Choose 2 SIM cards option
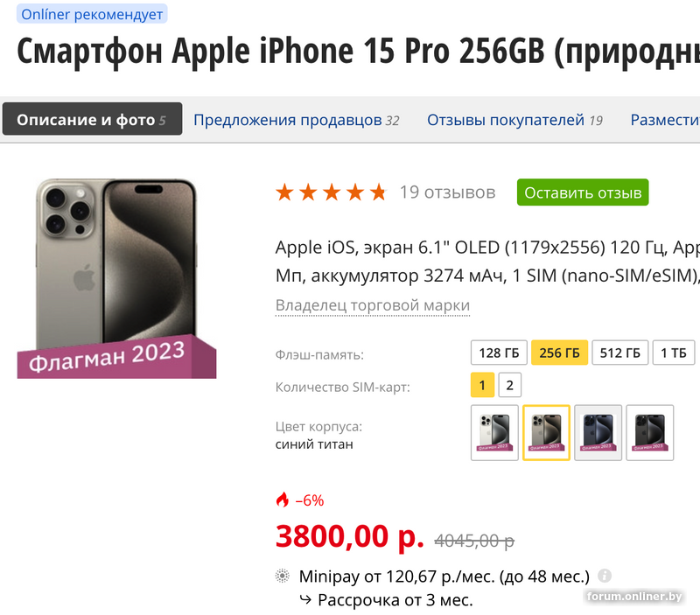 (510, 385)
